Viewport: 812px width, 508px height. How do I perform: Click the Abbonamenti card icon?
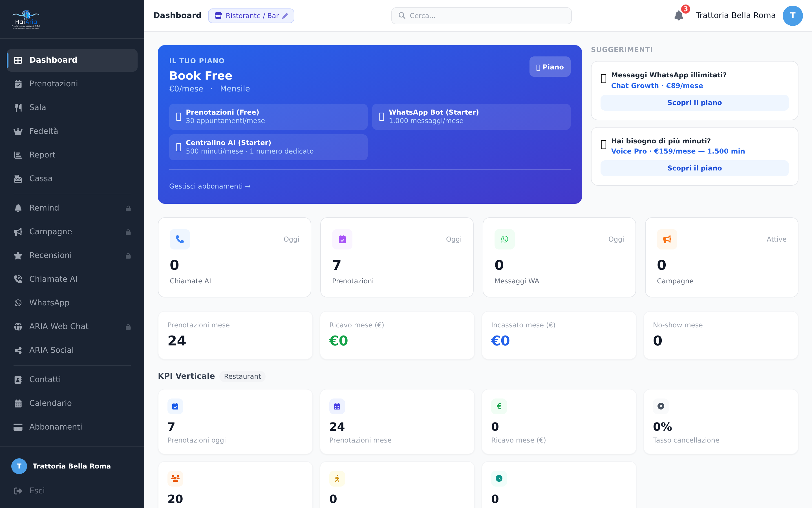pyautogui.click(x=18, y=427)
